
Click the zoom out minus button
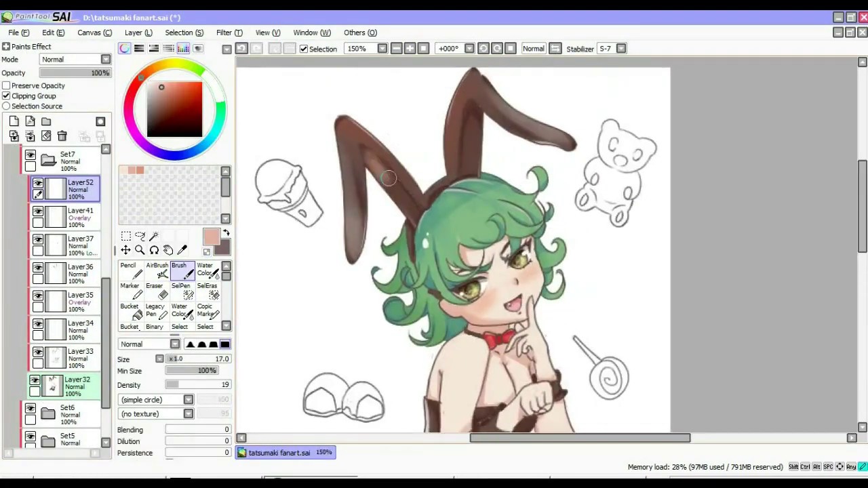pos(396,48)
